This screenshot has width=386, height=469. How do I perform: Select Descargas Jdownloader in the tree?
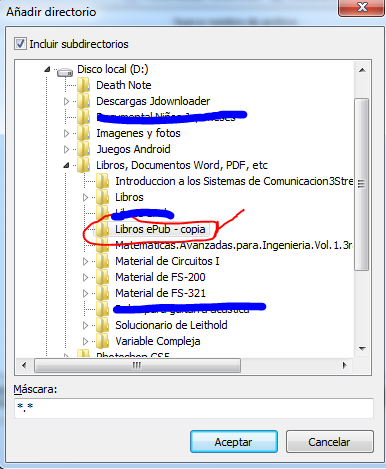point(153,101)
